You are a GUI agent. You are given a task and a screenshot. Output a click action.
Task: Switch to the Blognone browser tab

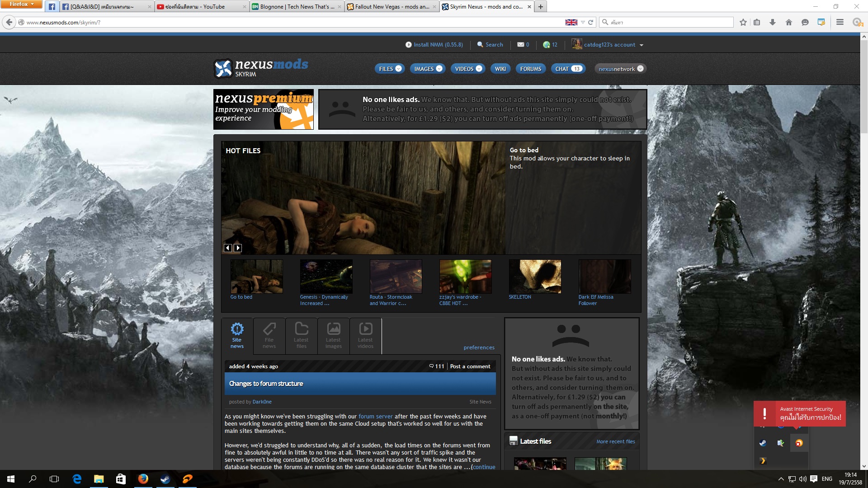tap(296, 7)
